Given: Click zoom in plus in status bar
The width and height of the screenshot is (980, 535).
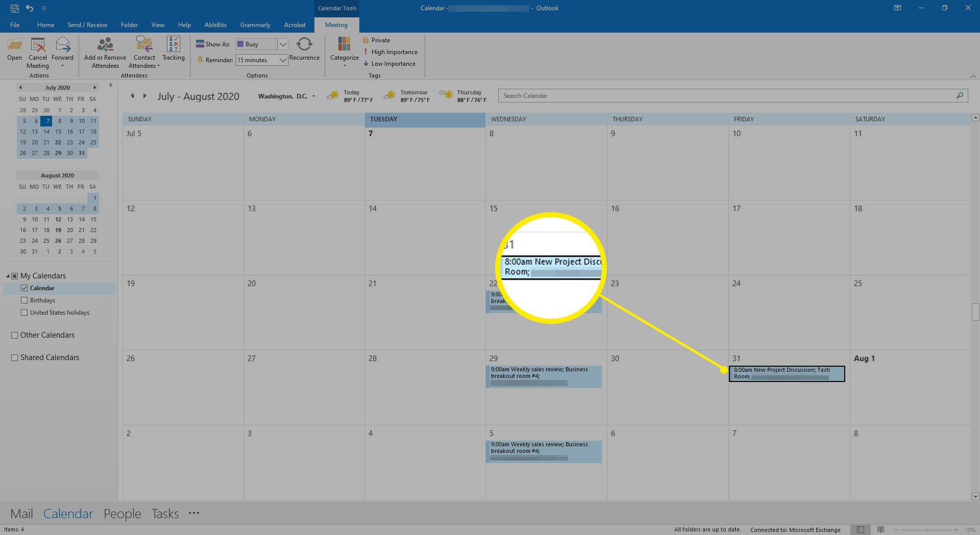Looking at the screenshot, I should 957,529.
